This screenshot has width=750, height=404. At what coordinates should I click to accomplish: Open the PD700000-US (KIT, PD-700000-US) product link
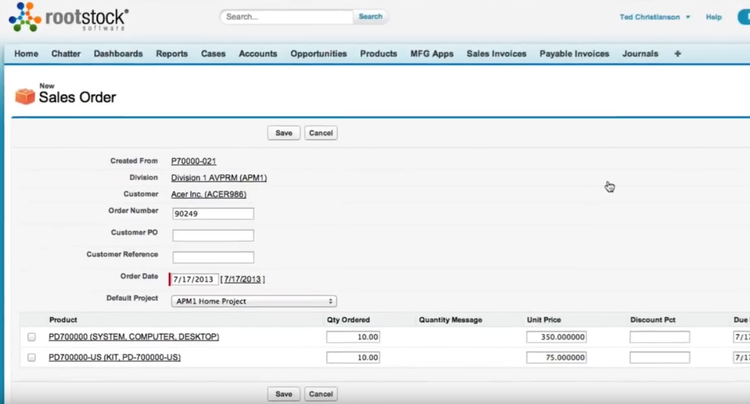[115, 357]
